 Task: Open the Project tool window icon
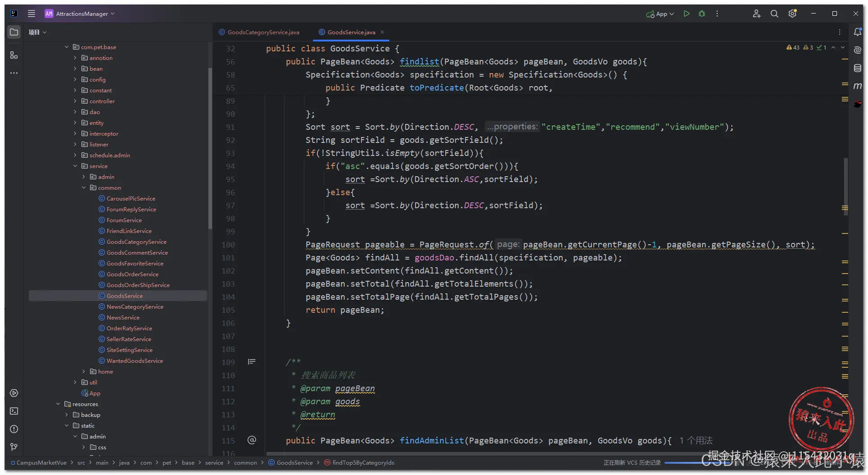14,32
